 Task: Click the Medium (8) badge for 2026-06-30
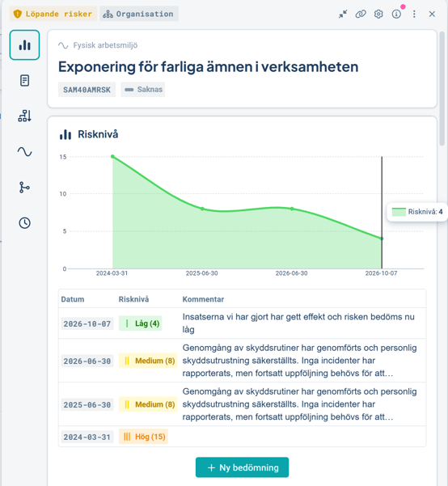[x=148, y=361]
